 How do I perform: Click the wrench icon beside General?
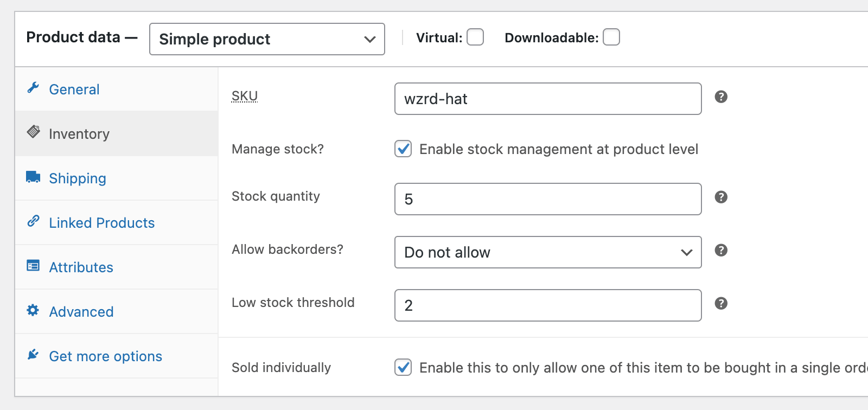click(x=33, y=88)
